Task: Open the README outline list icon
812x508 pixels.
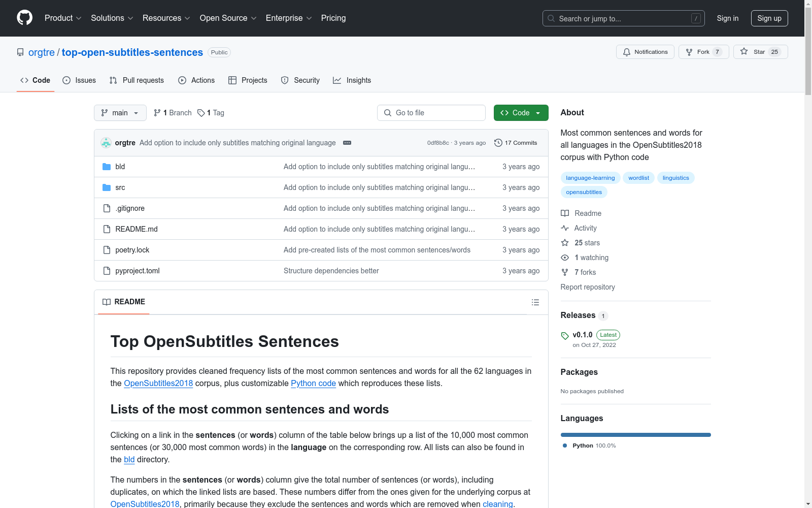Action: pyautogui.click(x=535, y=302)
